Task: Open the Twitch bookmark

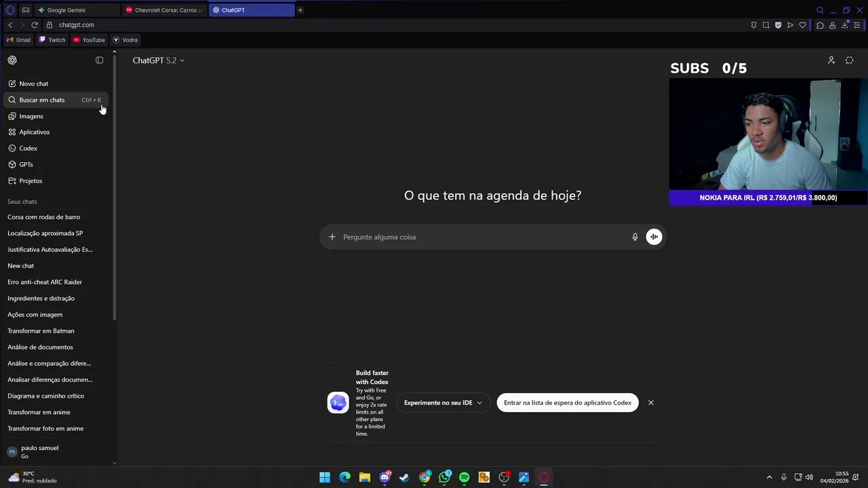Action: [52, 40]
